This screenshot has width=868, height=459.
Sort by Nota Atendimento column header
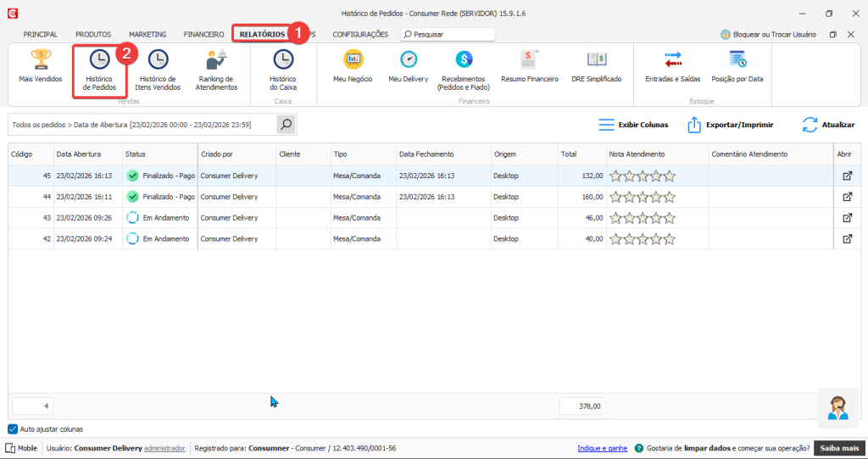[x=657, y=154]
